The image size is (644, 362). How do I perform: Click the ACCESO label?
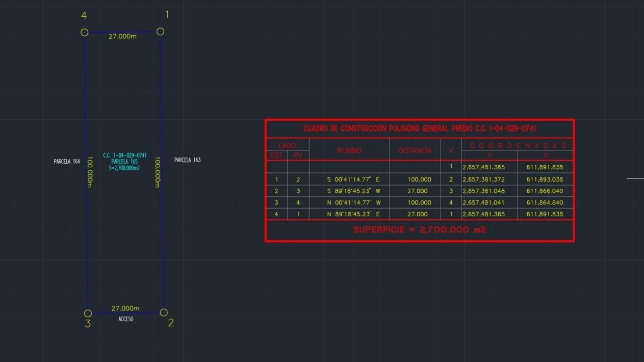[126, 319]
